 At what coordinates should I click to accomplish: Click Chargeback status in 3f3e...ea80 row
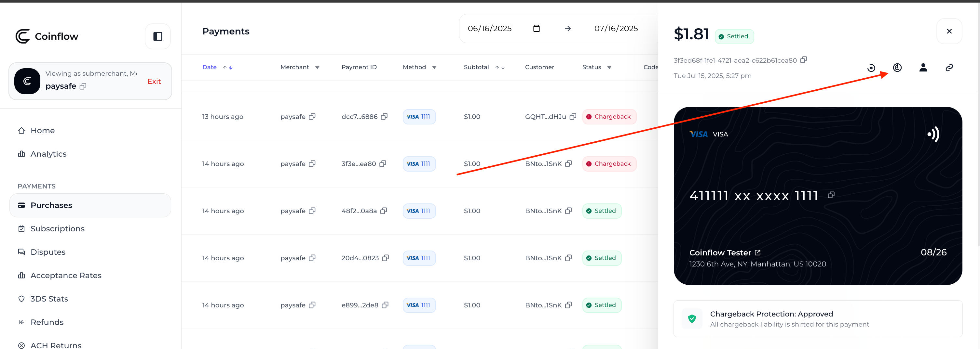[x=609, y=164]
